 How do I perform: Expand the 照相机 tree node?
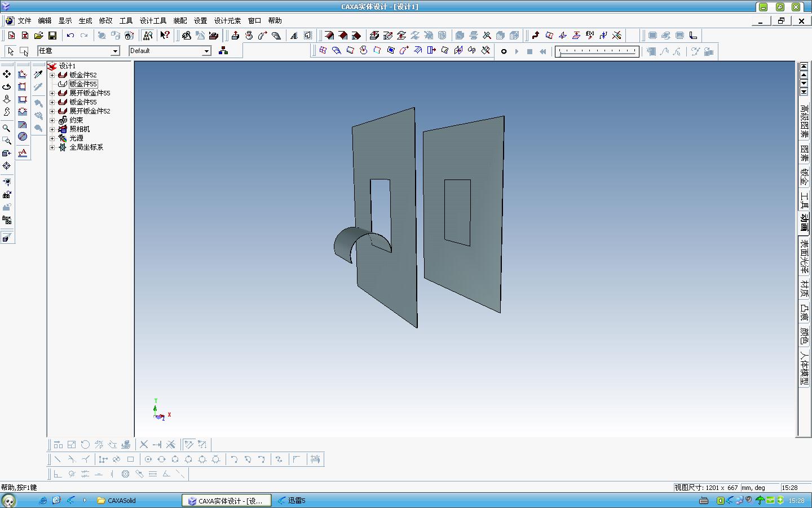pyautogui.click(x=52, y=129)
